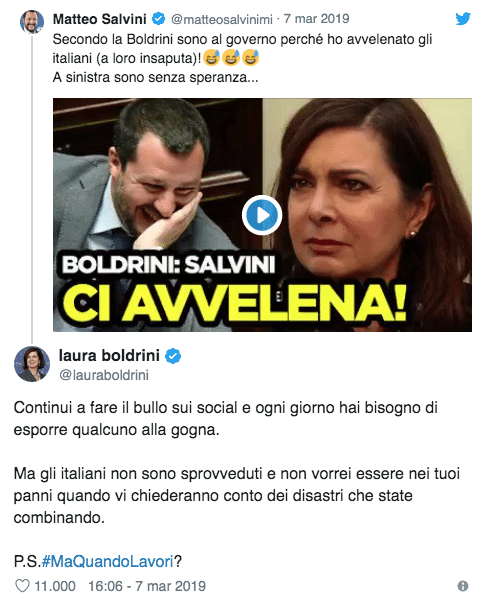491x607 pixels.
Task: Like the tweet with heart icon
Action: click(x=22, y=586)
